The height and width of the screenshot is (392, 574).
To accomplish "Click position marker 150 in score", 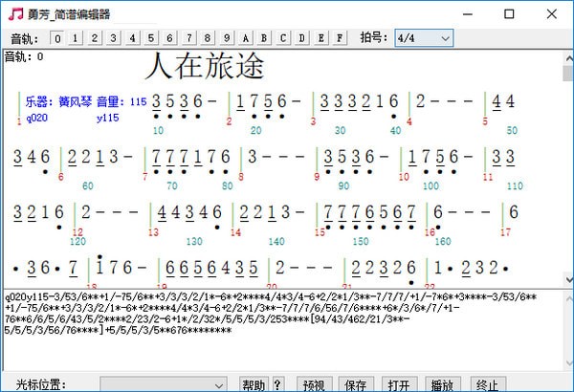I will coord(361,241).
